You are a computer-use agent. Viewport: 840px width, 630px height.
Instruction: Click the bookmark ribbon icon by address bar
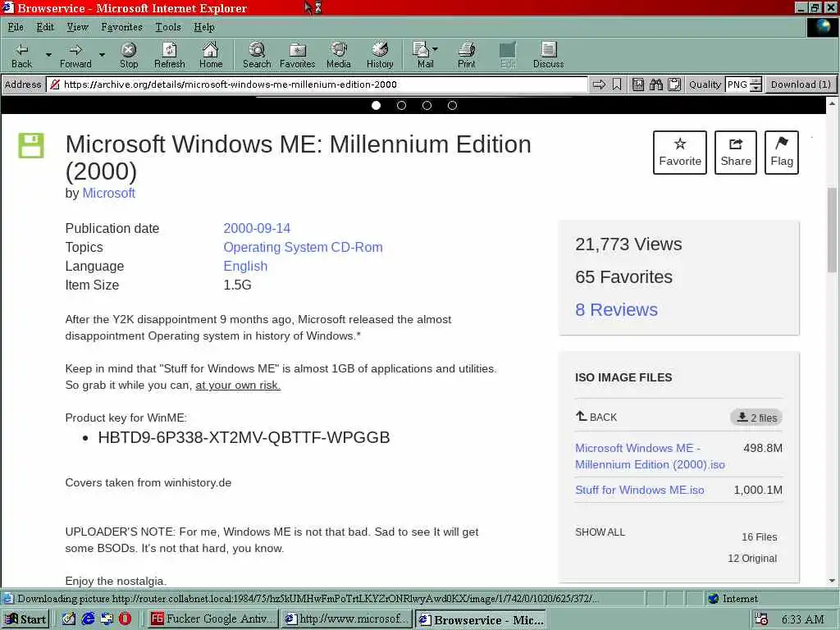pos(617,84)
